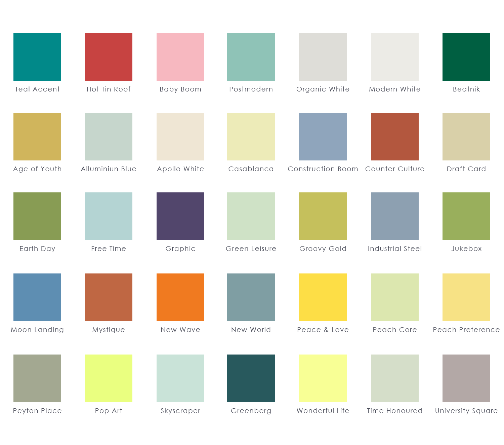Select the Organic White swatch

(323, 57)
